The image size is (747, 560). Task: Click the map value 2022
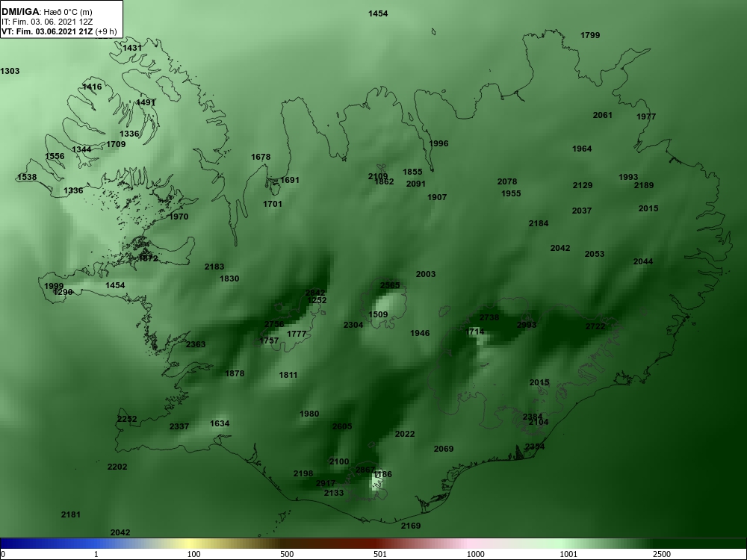405,434
